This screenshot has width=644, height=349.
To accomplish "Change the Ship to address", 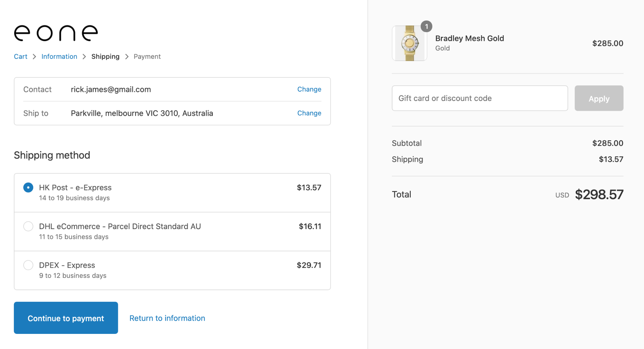I will pyautogui.click(x=309, y=113).
